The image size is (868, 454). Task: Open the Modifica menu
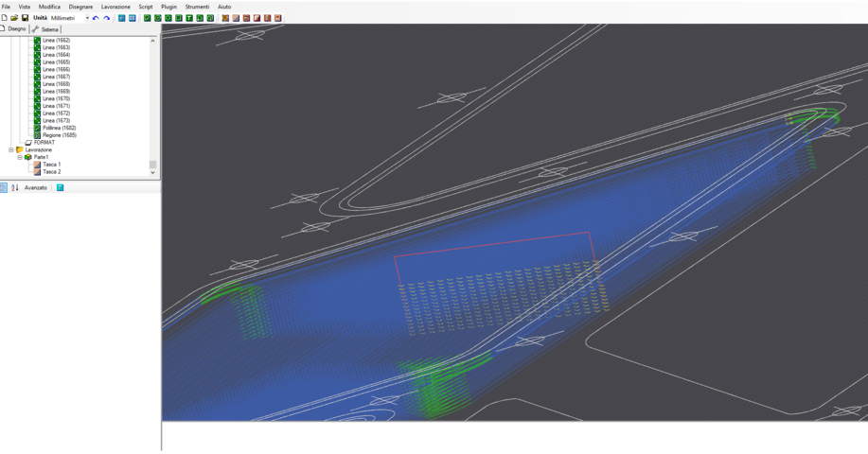(49, 7)
